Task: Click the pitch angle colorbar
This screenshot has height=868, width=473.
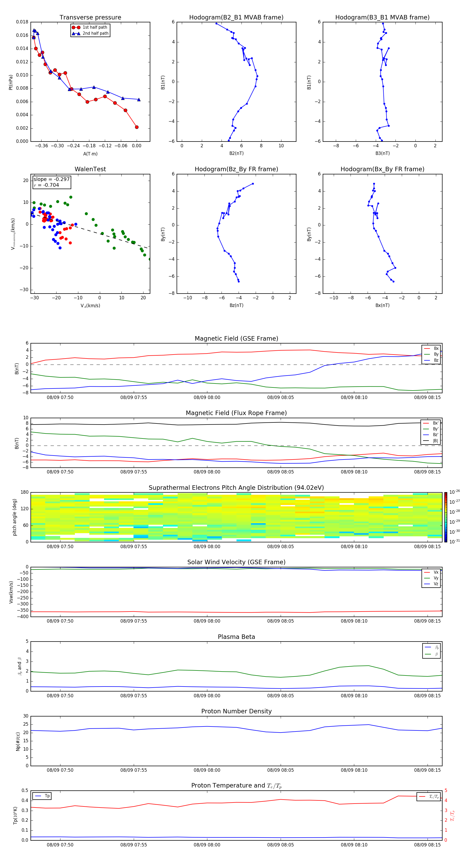Action: coord(446,517)
